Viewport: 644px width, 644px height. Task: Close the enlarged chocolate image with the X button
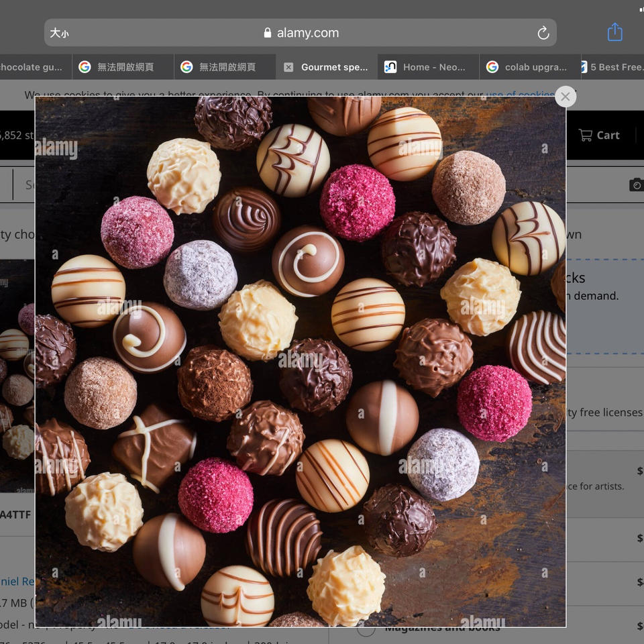[x=565, y=97]
